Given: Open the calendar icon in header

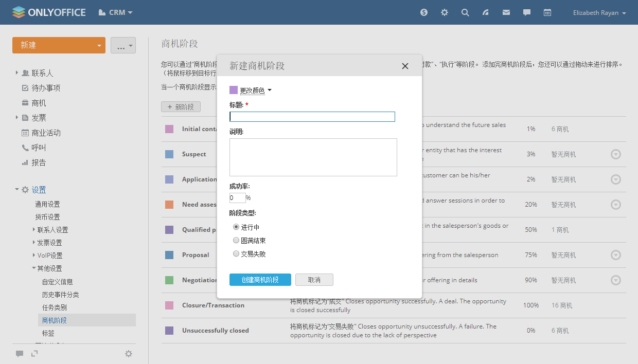Looking at the screenshot, I should pos(547,12).
